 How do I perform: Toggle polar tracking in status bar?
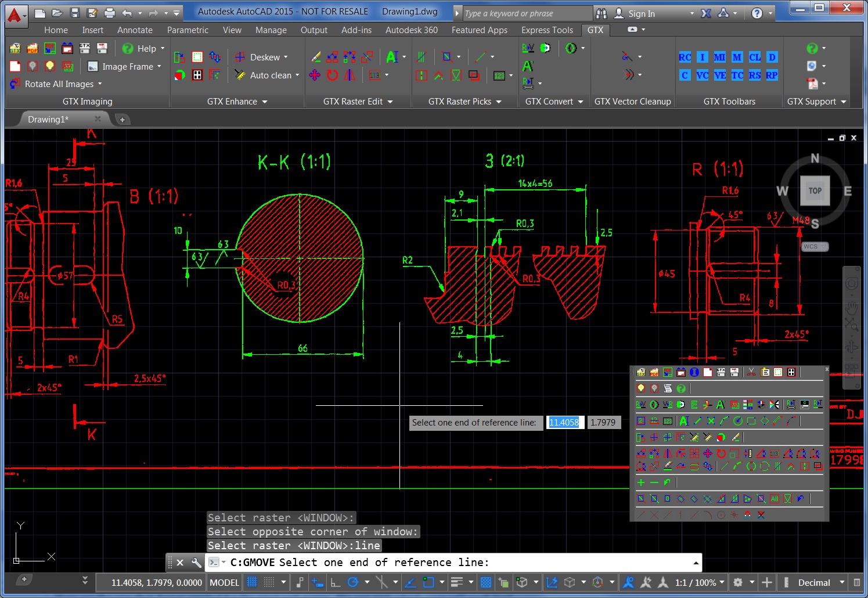[353, 582]
